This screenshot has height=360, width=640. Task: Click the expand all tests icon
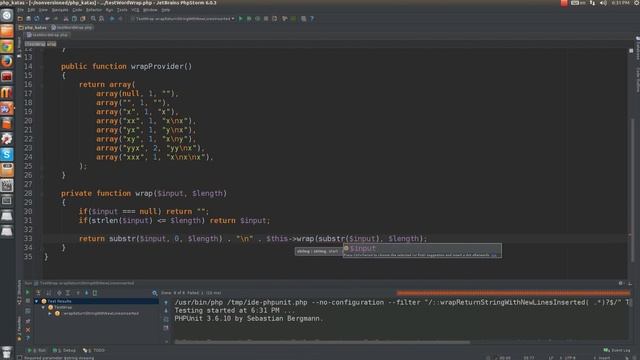click(x=59, y=293)
